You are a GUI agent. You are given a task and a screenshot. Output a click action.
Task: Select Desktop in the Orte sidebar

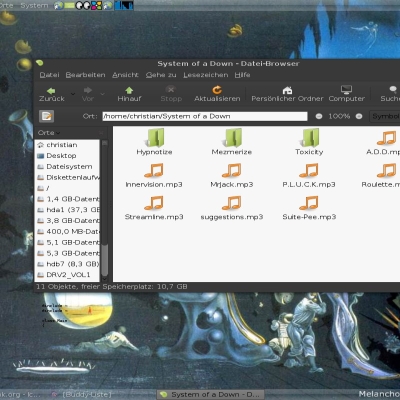[67, 156]
